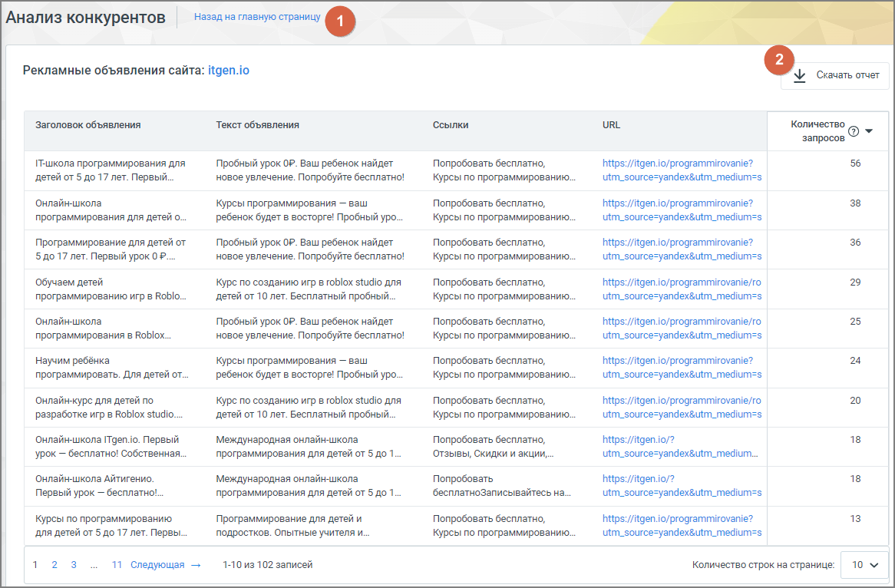The width and height of the screenshot is (895, 588).
Task: Open URL in the Курсы по программированию row
Action: coord(682,526)
